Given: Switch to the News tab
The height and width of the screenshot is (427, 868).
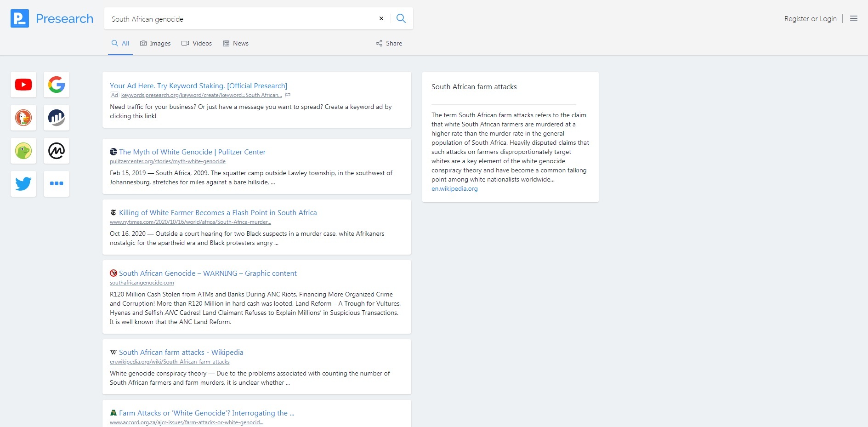Looking at the screenshot, I should (236, 43).
